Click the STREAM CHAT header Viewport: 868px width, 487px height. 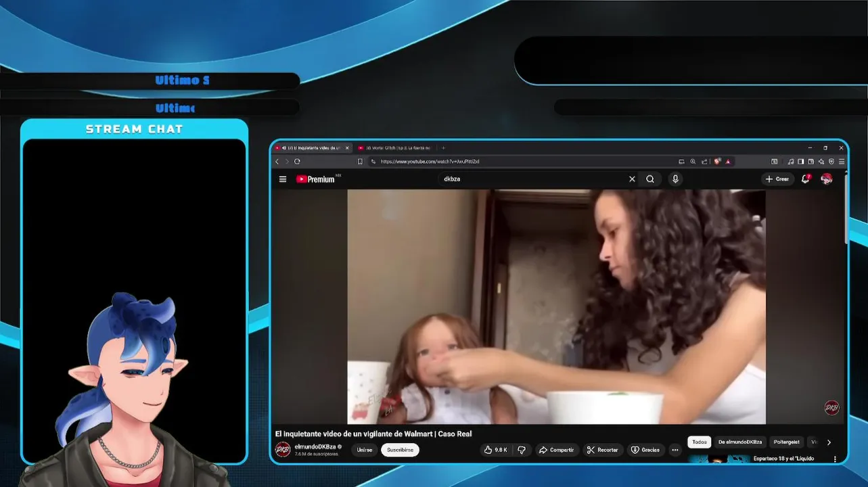[x=135, y=129]
